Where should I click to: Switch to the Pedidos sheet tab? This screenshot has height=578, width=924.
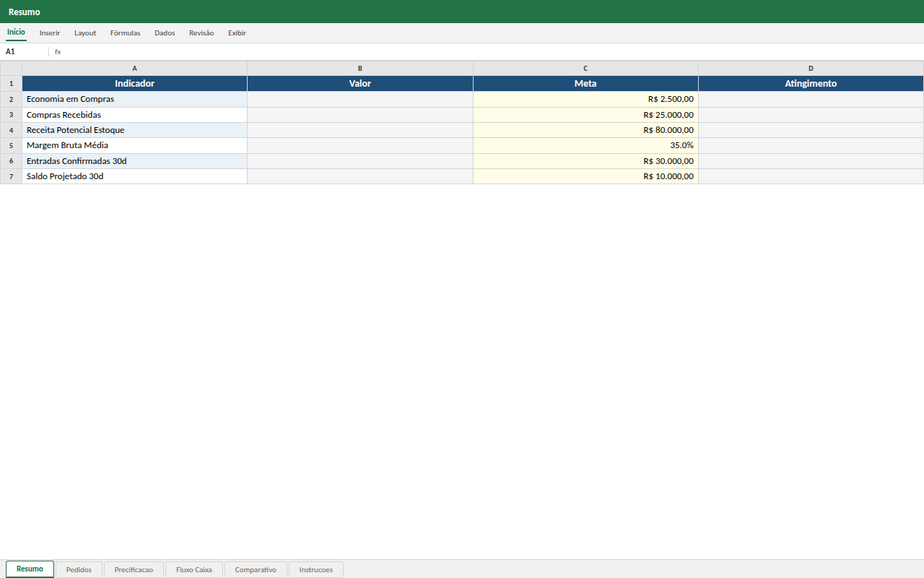coord(79,569)
